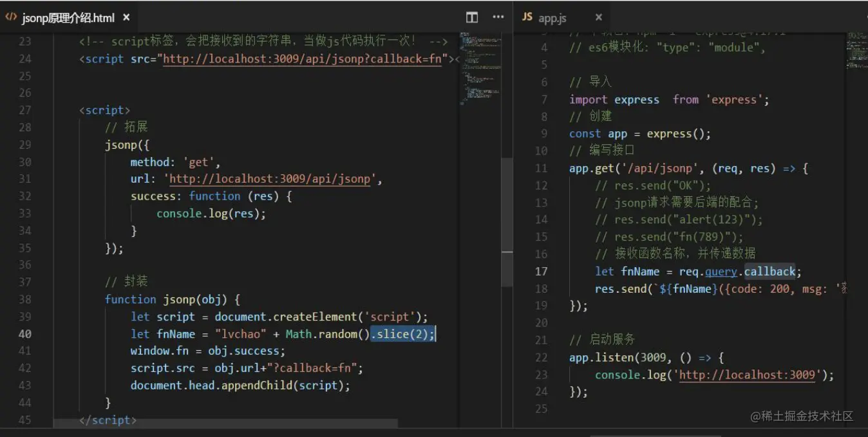Click 'window.fn = obj.success;' line
The image size is (868, 437).
click(208, 351)
